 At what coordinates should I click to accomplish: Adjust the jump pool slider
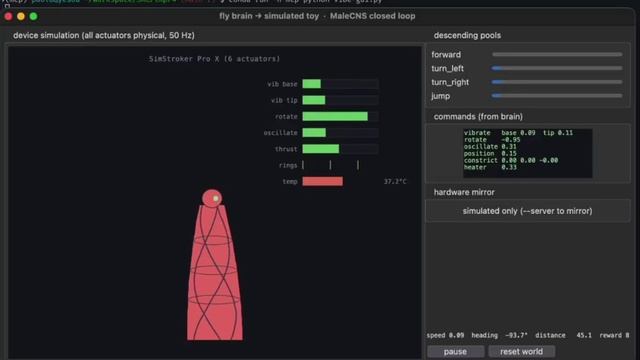[x=557, y=96]
